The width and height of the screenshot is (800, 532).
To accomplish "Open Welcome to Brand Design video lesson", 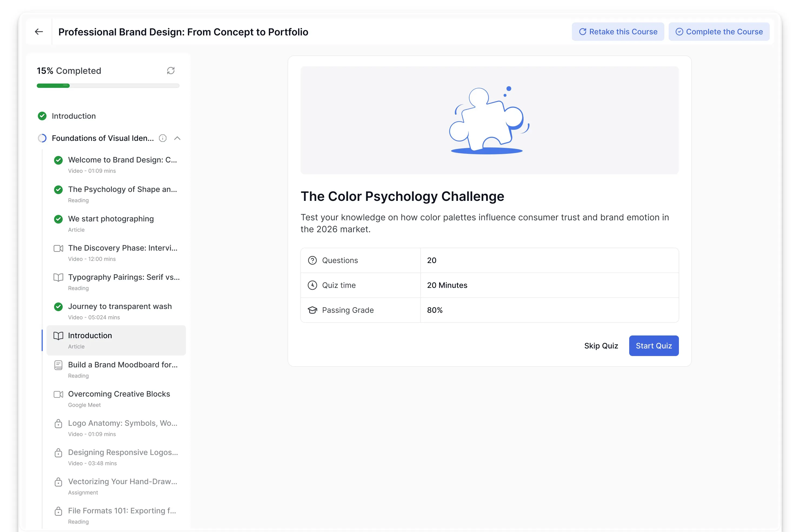I will click(116, 165).
